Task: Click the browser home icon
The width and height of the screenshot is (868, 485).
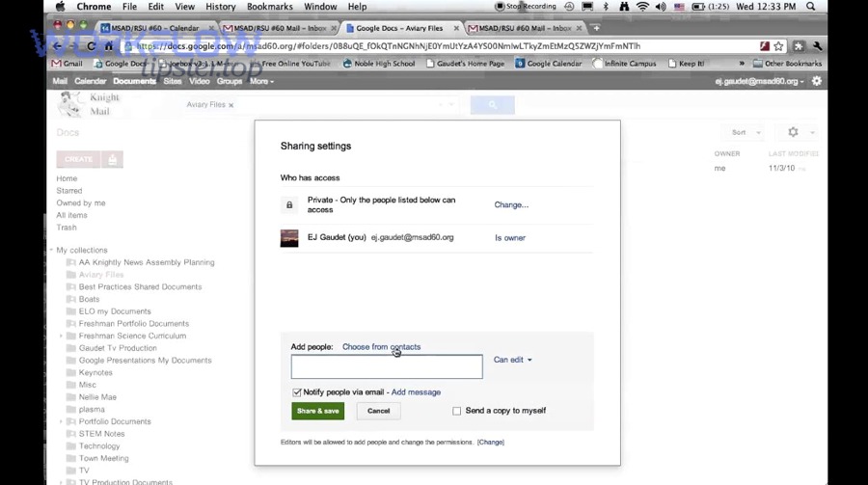Action: (109, 46)
